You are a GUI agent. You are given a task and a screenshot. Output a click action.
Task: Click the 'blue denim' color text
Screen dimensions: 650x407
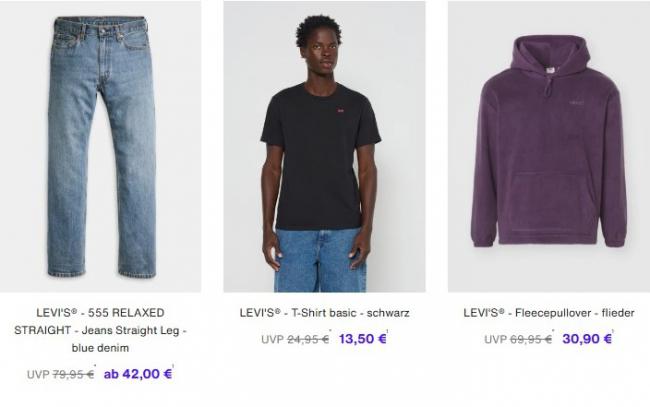click(x=100, y=348)
